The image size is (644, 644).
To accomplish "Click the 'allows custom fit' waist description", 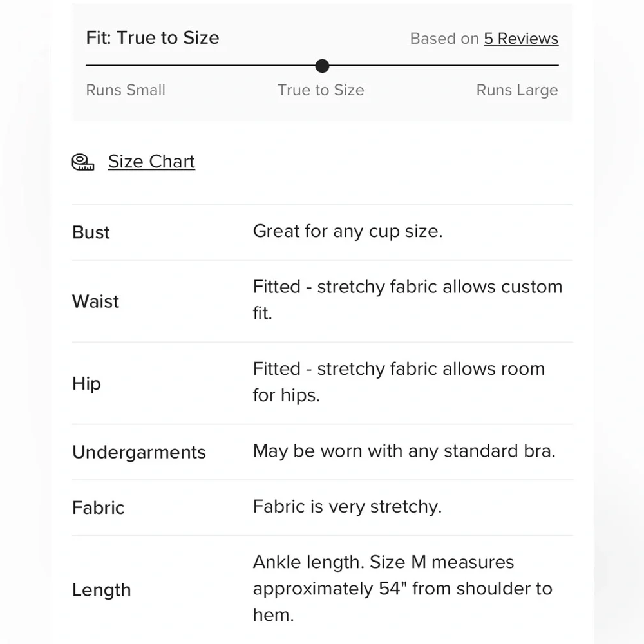I will tap(407, 300).
